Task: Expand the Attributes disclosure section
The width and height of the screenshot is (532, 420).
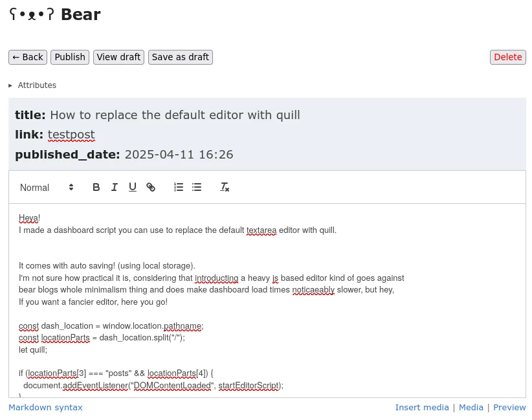Action: tap(32, 85)
